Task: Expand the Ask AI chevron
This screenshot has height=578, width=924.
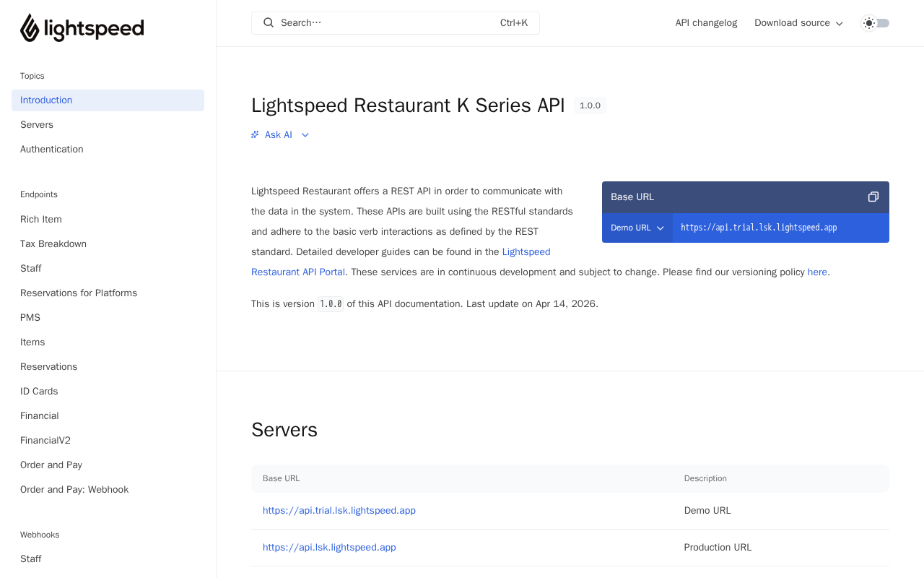Action: click(x=305, y=135)
